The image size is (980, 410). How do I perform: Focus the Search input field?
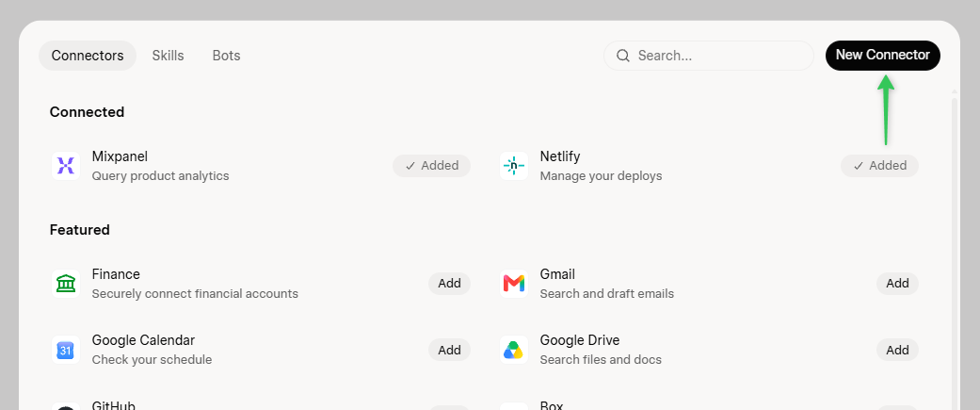pyautogui.click(x=709, y=56)
